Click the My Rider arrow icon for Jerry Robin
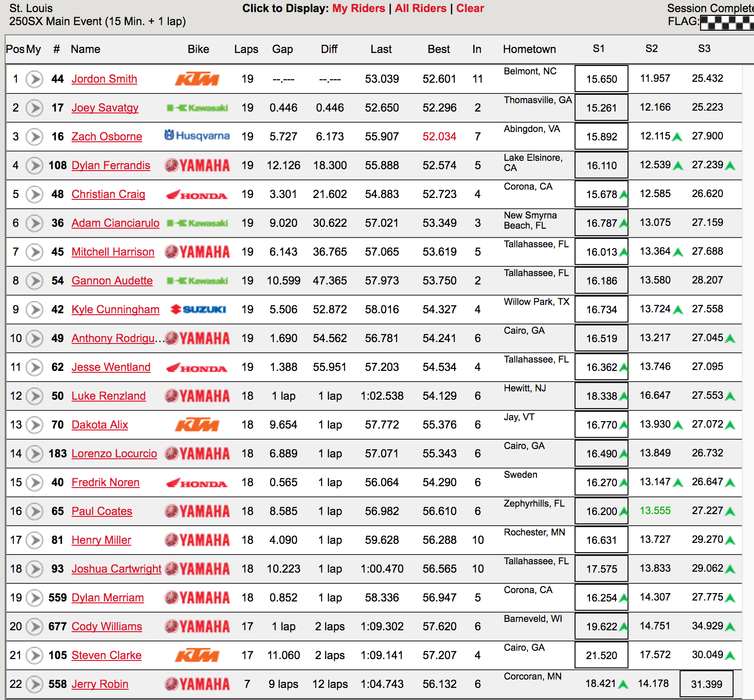This screenshot has height=700, width=754. pyautogui.click(x=34, y=684)
